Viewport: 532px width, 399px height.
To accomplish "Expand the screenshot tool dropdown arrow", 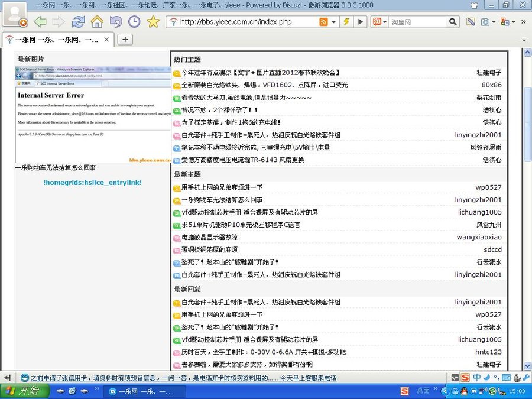I will [x=494, y=22].
